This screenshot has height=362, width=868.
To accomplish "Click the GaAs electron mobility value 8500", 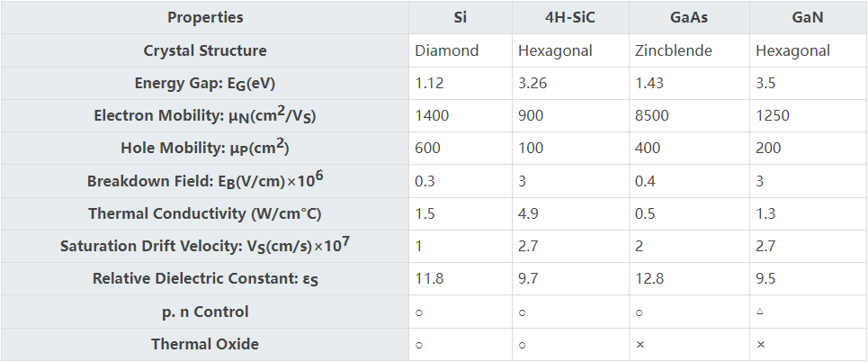I will coord(653,116).
